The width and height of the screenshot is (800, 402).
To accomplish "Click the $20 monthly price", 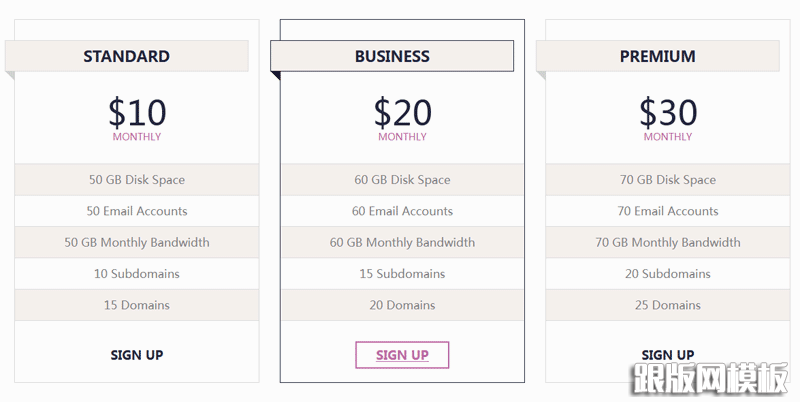I will (402, 112).
